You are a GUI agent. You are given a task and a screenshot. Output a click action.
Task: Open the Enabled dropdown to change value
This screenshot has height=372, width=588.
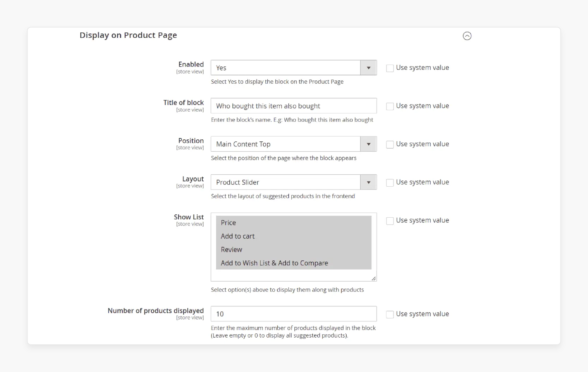(x=368, y=68)
